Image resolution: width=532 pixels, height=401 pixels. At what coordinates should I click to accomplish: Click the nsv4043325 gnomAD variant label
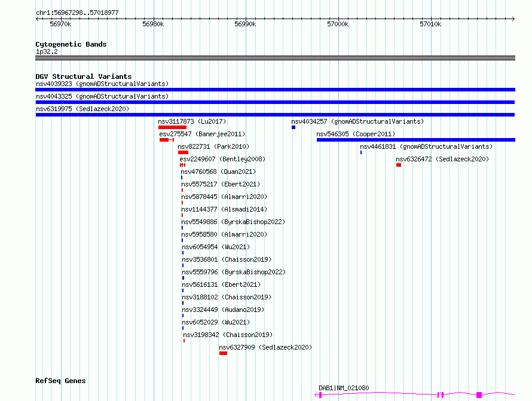coord(102,96)
